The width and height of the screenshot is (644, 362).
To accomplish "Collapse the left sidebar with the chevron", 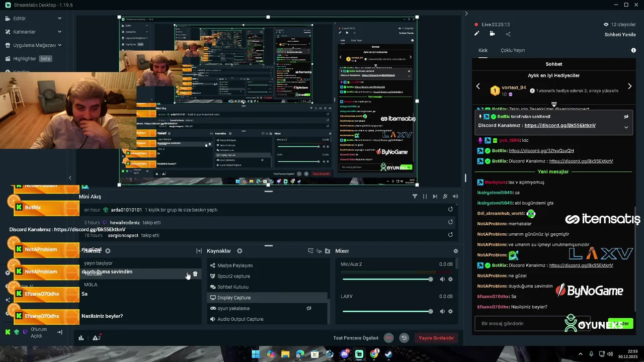I will (x=70, y=178).
